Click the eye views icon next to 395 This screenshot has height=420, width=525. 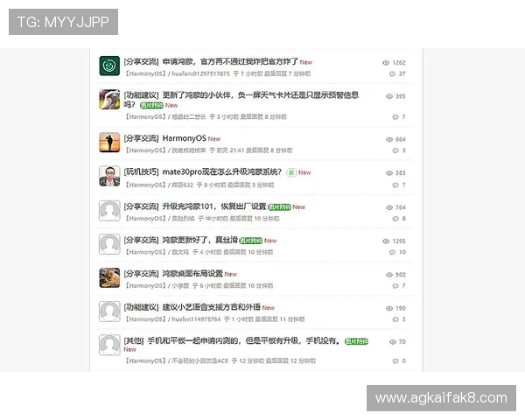click(389, 96)
